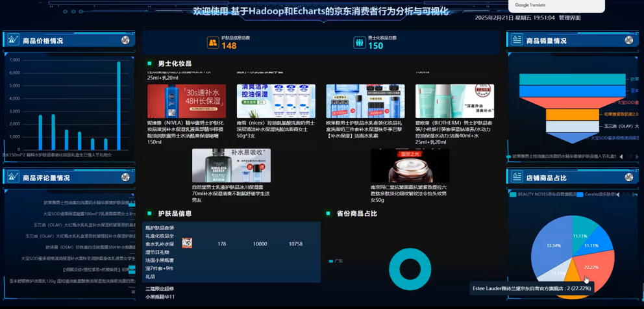Click the date and time display

click(515, 18)
